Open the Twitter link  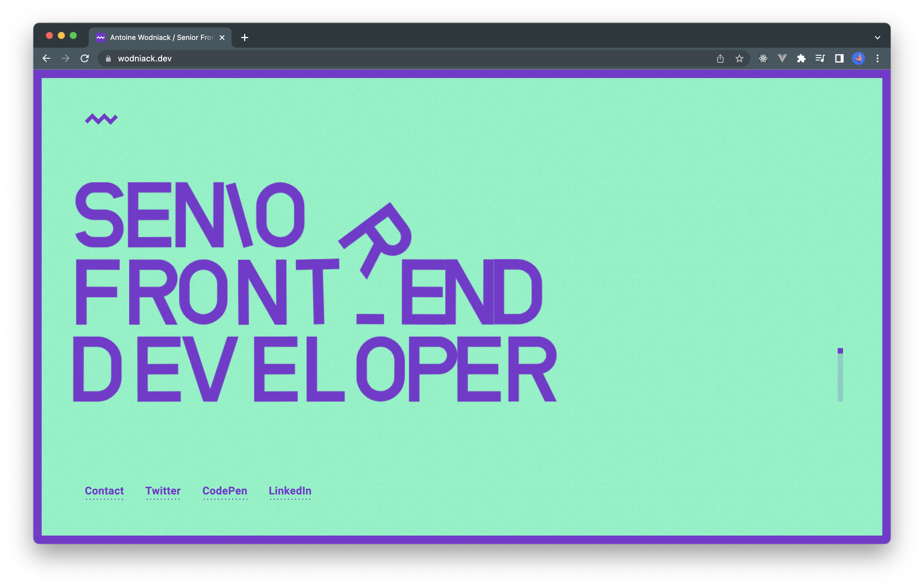point(163,491)
